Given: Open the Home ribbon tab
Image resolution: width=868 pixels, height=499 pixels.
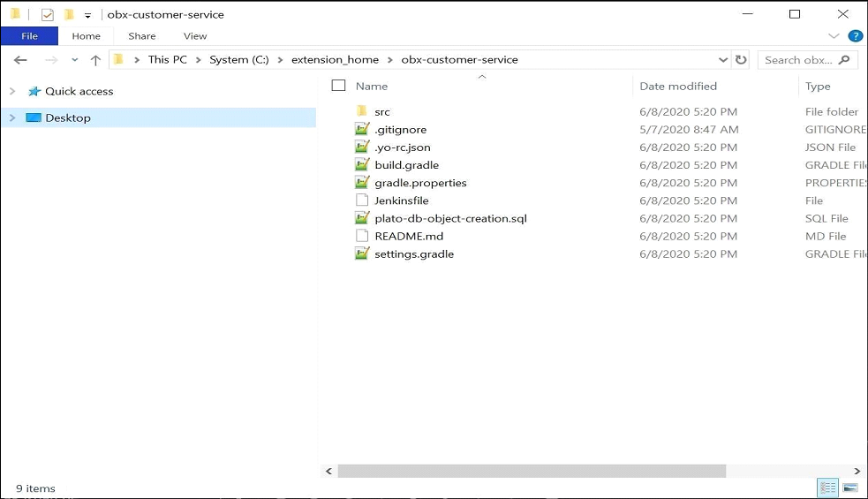Looking at the screenshot, I should pos(87,36).
